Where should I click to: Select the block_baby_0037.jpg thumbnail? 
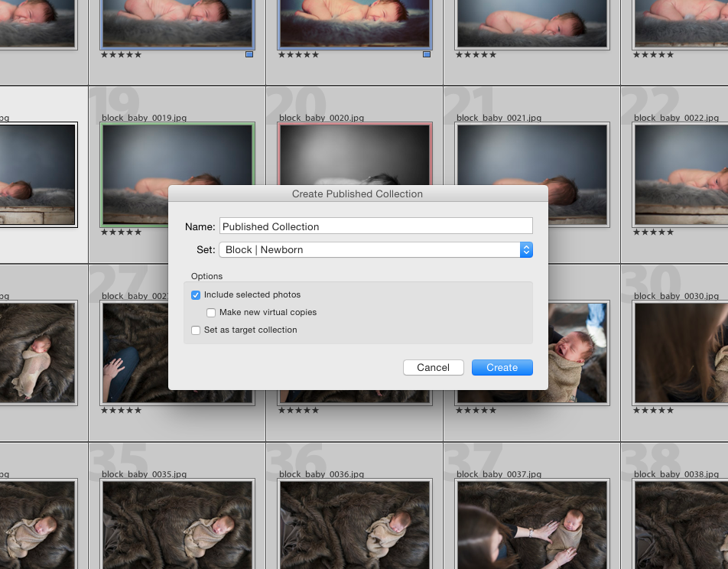(532, 524)
